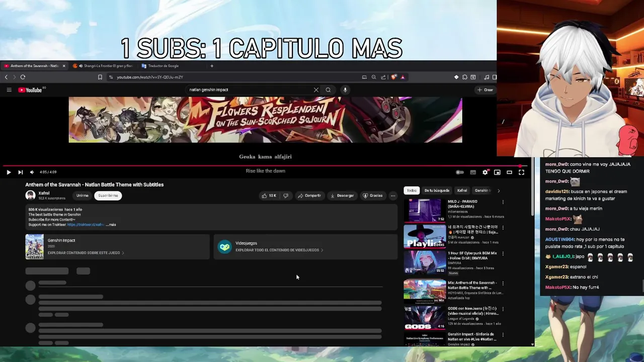Viewport: 644px width, 362px height.
Task: Open the browser extensions puzzle icon
Action: [x=464, y=77]
